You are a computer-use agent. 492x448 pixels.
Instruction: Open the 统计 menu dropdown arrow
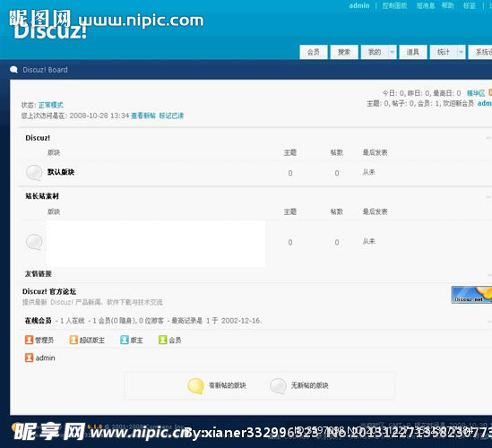click(x=461, y=52)
